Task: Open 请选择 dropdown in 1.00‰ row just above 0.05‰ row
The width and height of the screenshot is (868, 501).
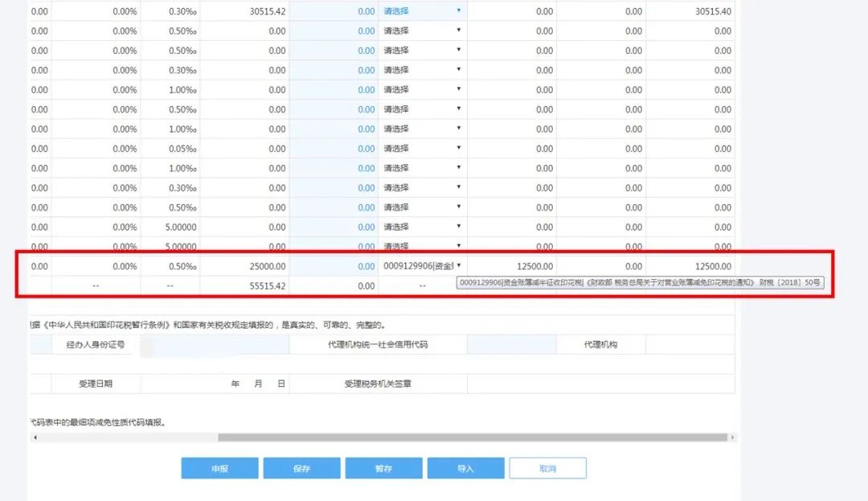Action: 423,129
